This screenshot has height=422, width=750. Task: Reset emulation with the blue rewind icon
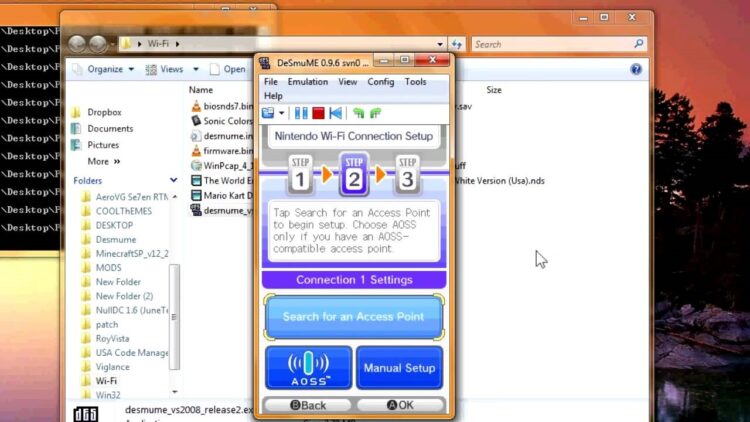click(x=336, y=113)
